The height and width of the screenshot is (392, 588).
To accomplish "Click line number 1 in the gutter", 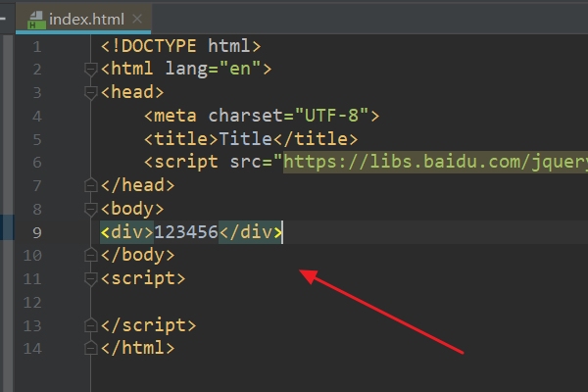I will click(x=36, y=46).
